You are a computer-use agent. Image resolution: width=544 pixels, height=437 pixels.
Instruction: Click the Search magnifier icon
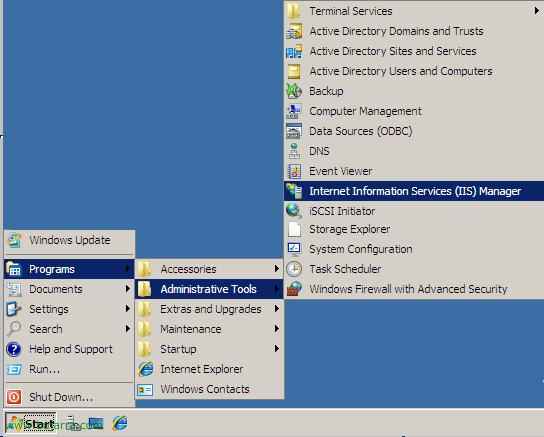(x=14, y=329)
